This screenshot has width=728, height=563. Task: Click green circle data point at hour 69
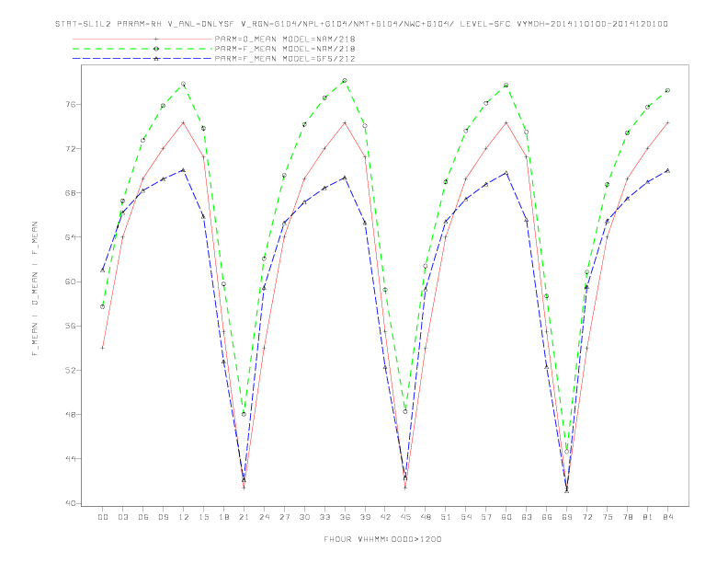point(567,452)
